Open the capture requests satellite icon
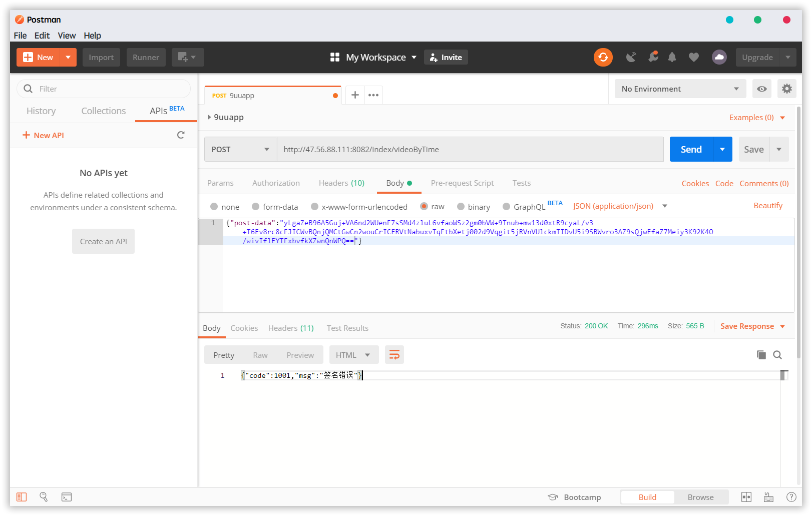The width and height of the screenshot is (812, 516). pos(631,57)
